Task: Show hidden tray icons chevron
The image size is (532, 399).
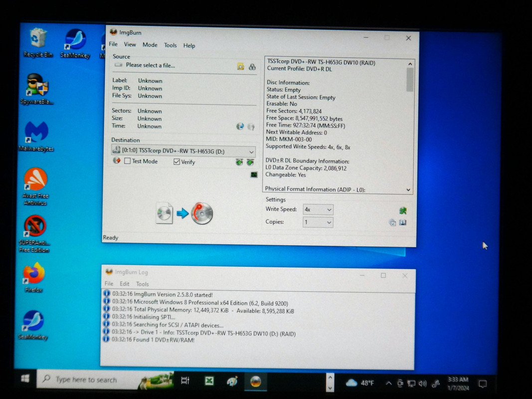Action: pos(389,384)
